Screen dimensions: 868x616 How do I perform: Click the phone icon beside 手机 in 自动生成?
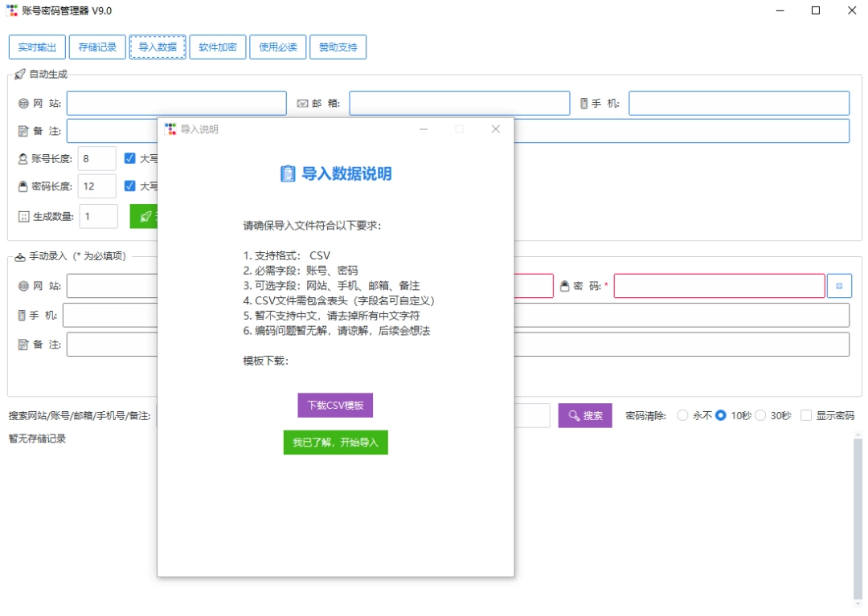coord(583,104)
